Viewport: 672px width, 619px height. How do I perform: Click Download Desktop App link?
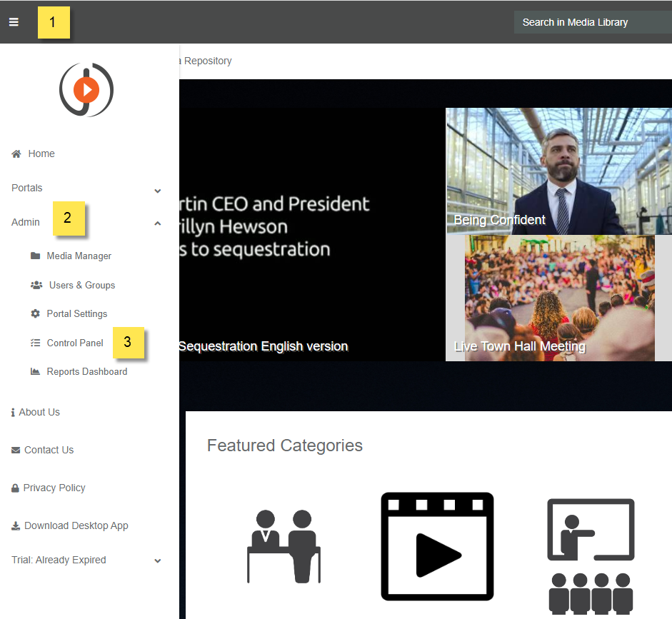click(x=76, y=525)
